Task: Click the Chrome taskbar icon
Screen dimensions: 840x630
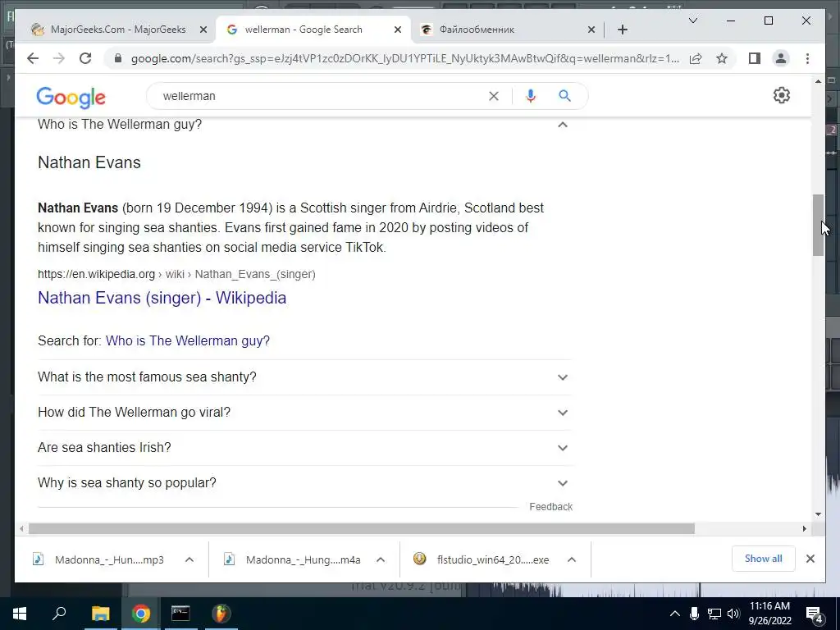Action: (141, 614)
